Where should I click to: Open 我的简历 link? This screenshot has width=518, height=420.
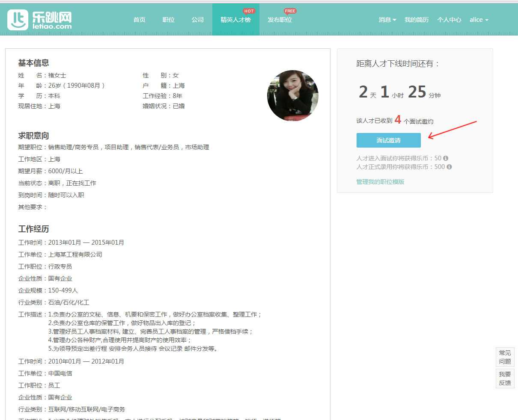[x=417, y=20]
